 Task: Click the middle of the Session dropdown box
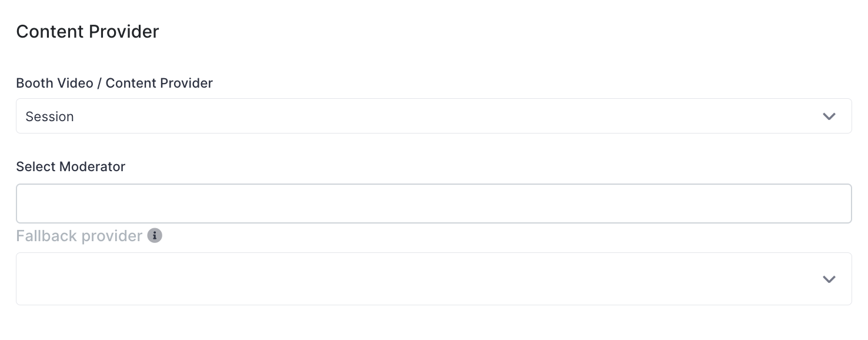[x=434, y=116]
